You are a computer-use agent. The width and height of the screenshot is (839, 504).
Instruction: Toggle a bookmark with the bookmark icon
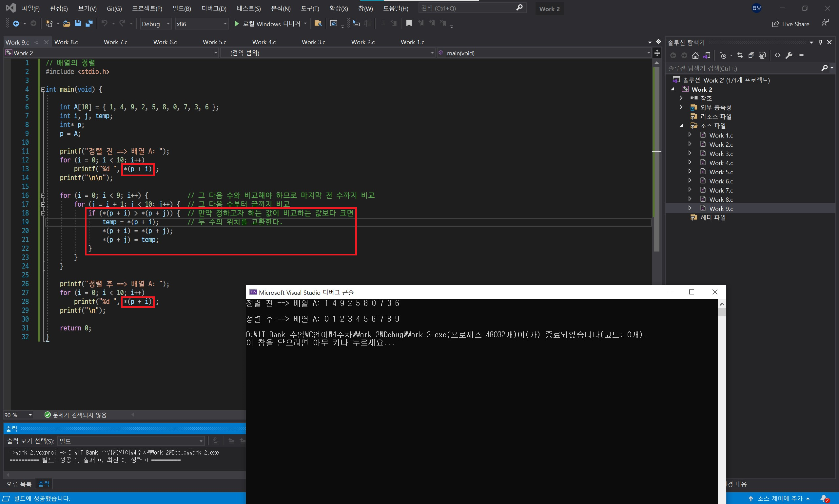(x=409, y=23)
